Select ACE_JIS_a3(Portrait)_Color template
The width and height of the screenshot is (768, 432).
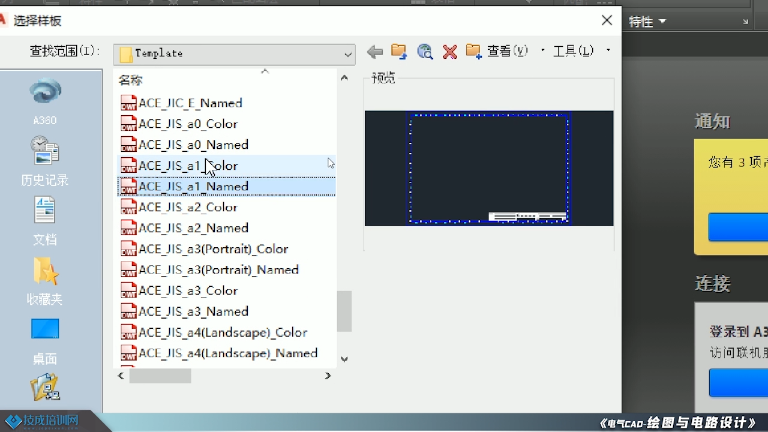pos(213,249)
